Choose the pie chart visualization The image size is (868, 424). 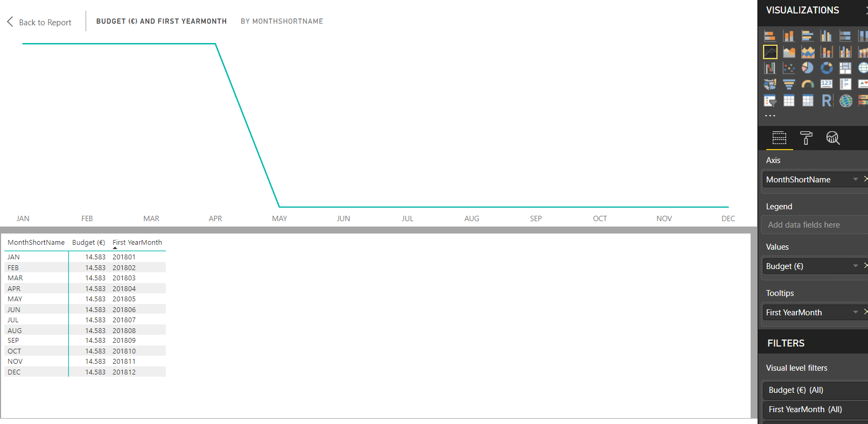point(808,68)
